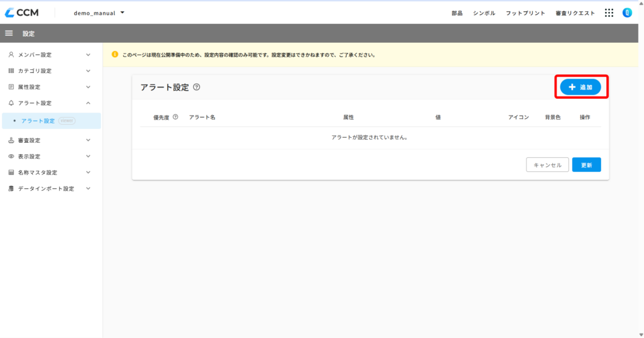Click the page scrollbar down arrow
The width and height of the screenshot is (644, 338).
[x=641, y=335]
